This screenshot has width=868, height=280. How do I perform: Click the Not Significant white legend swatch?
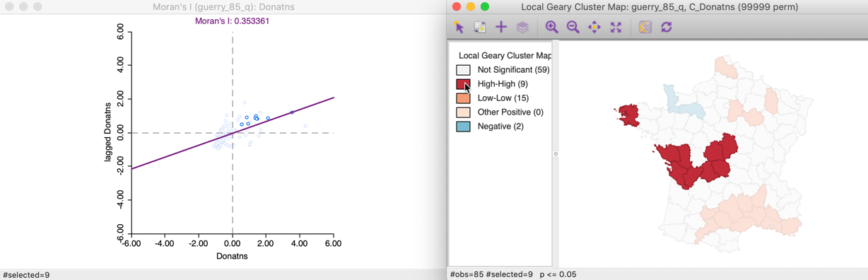tap(463, 70)
